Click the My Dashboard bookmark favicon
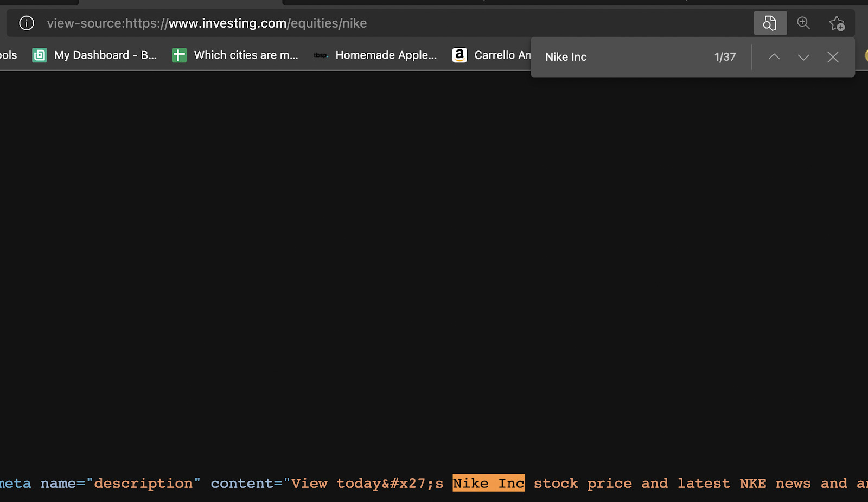868x502 pixels. click(39, 55)
